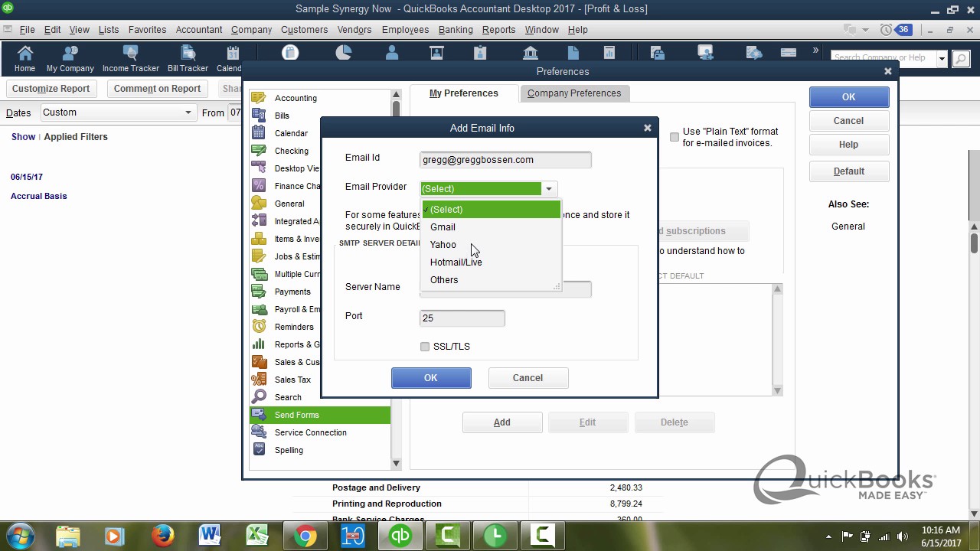Open the File menu
The width and height of the screenshot is (980, 551).
click(x=27, y=30)
